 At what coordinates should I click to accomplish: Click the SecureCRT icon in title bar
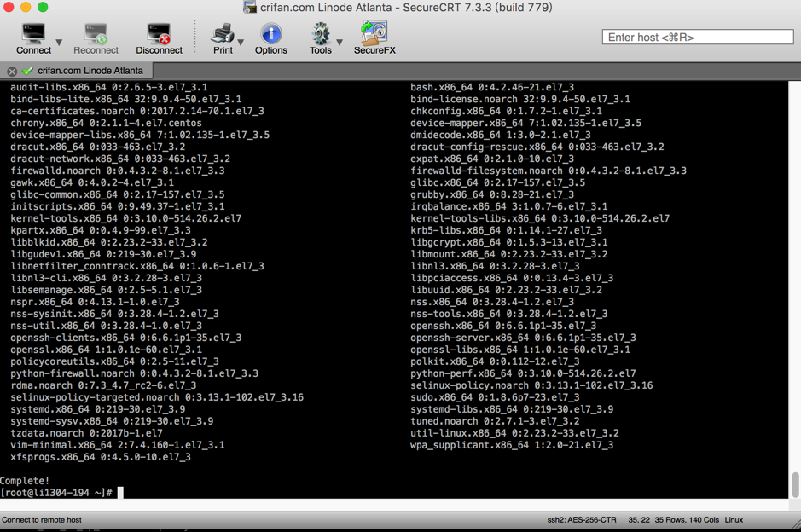(250, 8)
